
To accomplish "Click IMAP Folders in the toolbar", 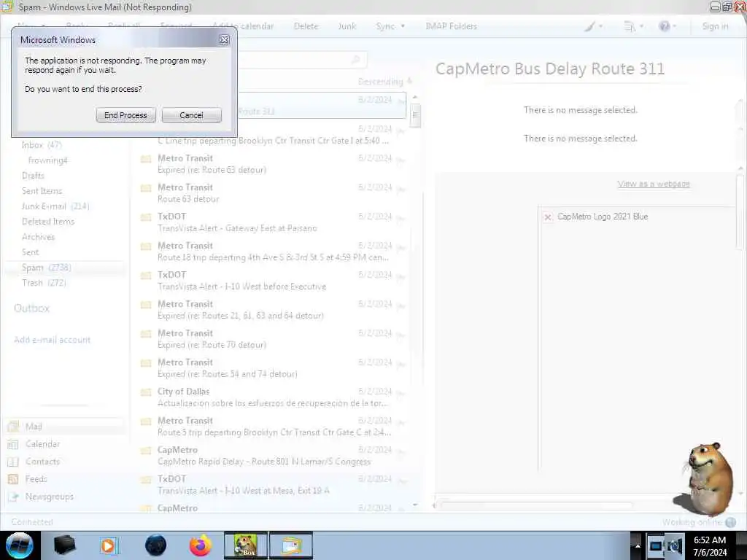I will [x=451, y=26].
